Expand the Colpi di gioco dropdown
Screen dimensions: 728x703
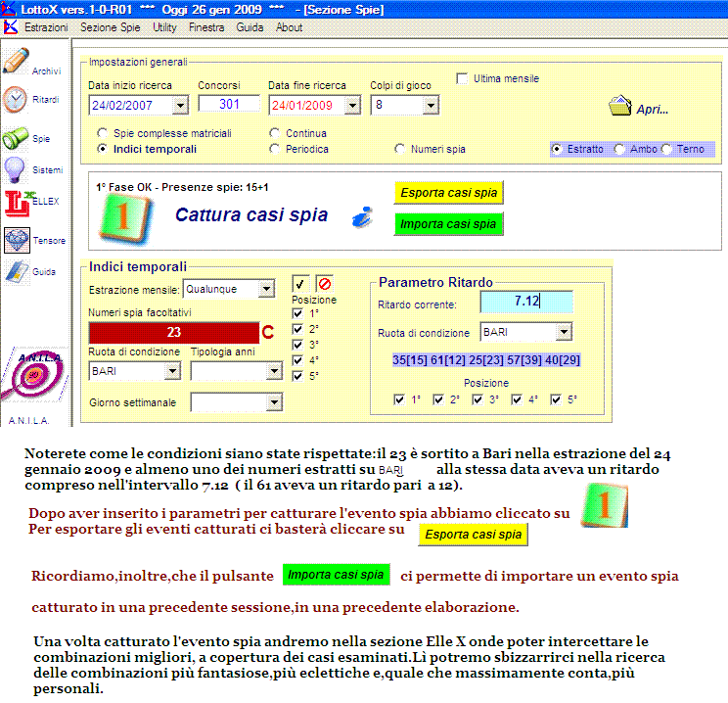pos(431,106)
